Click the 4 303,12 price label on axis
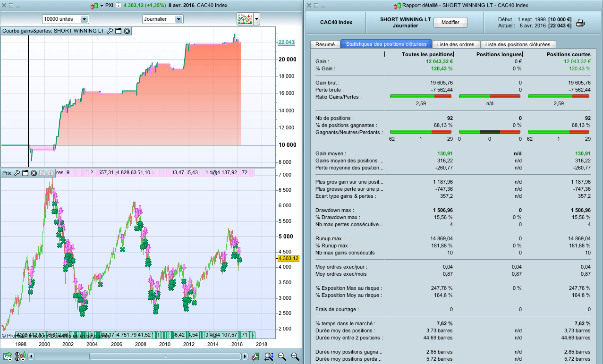 click(x=289, y=259)
